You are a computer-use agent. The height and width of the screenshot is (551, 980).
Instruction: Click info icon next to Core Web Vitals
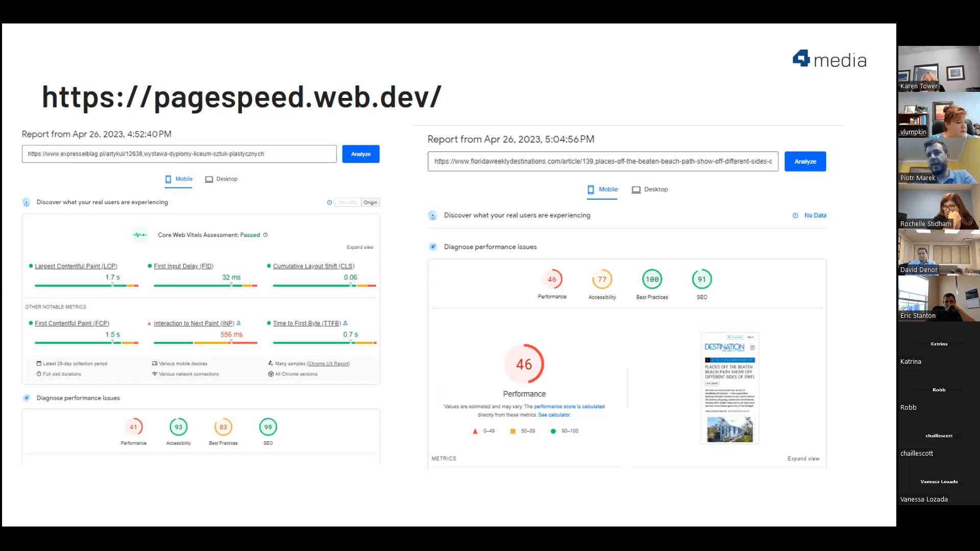click(x=265, y=234)
